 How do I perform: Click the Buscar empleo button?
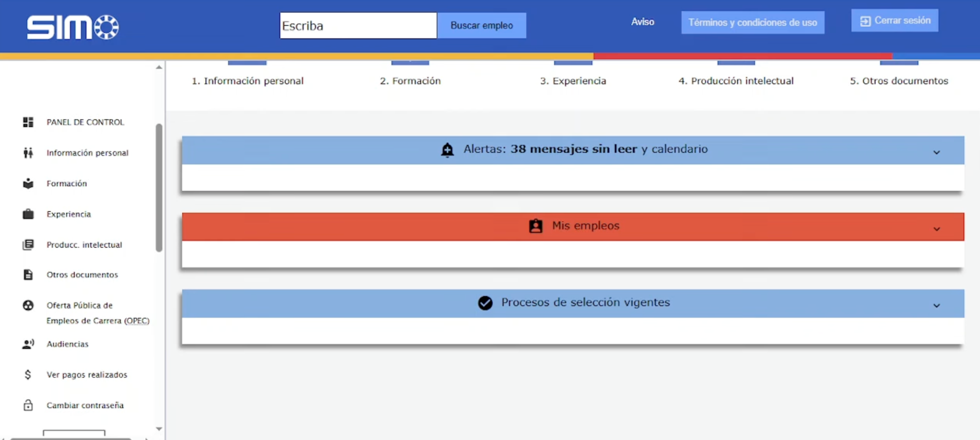(482, 25)
